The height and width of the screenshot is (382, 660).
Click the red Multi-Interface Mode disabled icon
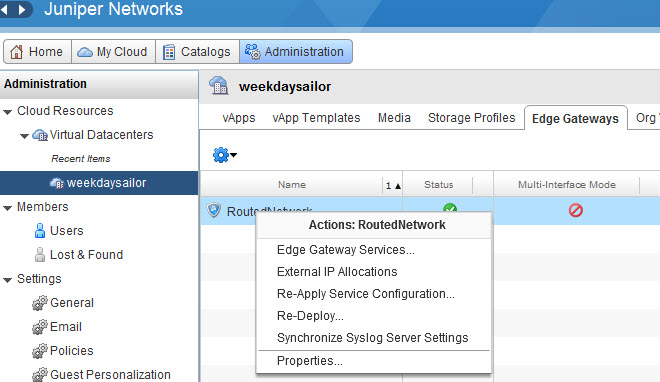point(575,210)
